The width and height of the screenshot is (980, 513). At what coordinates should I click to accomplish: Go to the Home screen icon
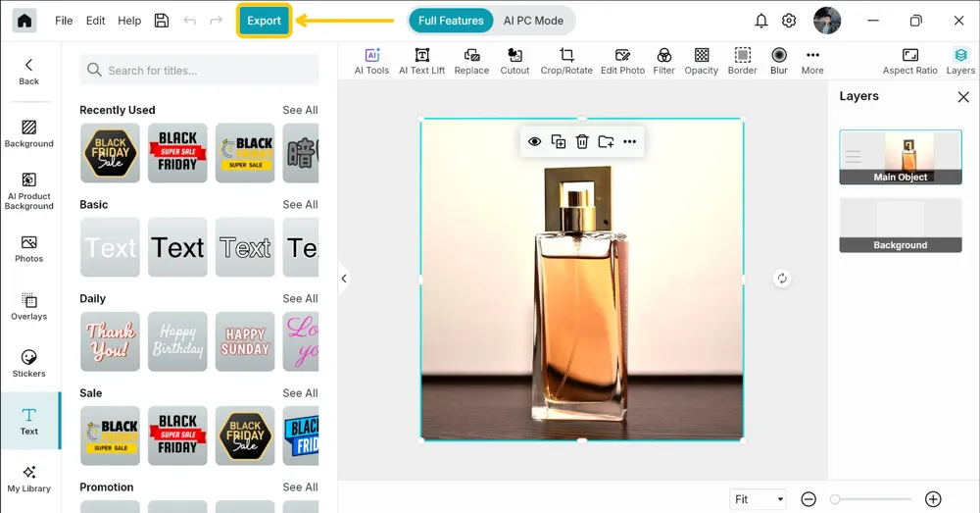pos(24,21)
